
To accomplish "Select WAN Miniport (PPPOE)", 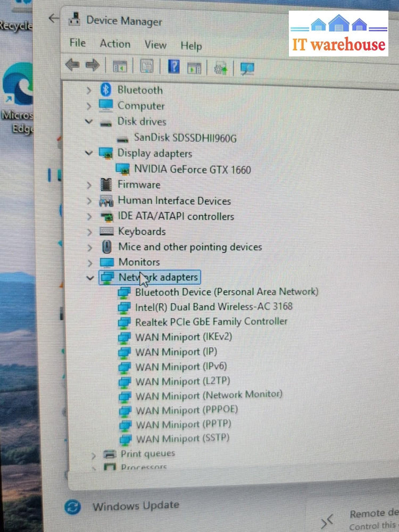I will 187,410.
